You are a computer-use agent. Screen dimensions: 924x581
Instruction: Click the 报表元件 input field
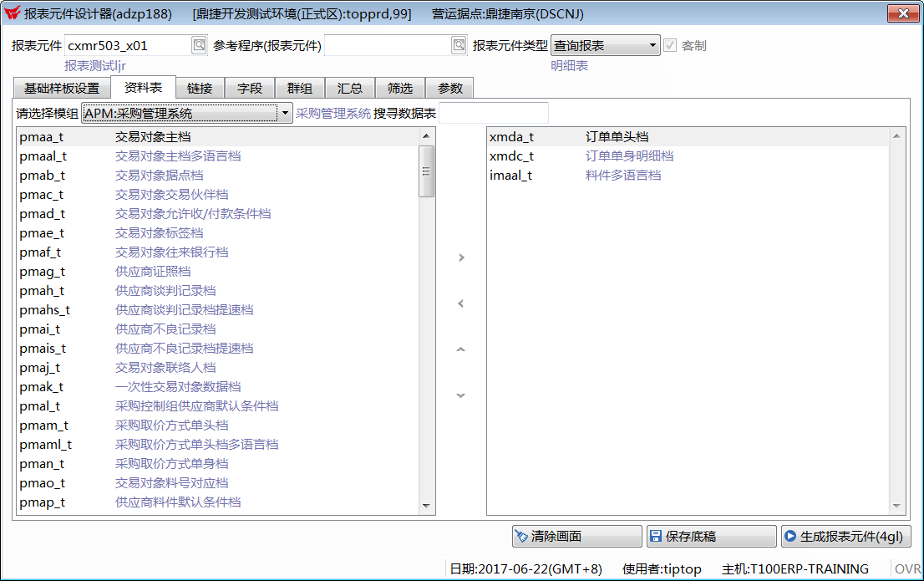click(x=128, y=45)
